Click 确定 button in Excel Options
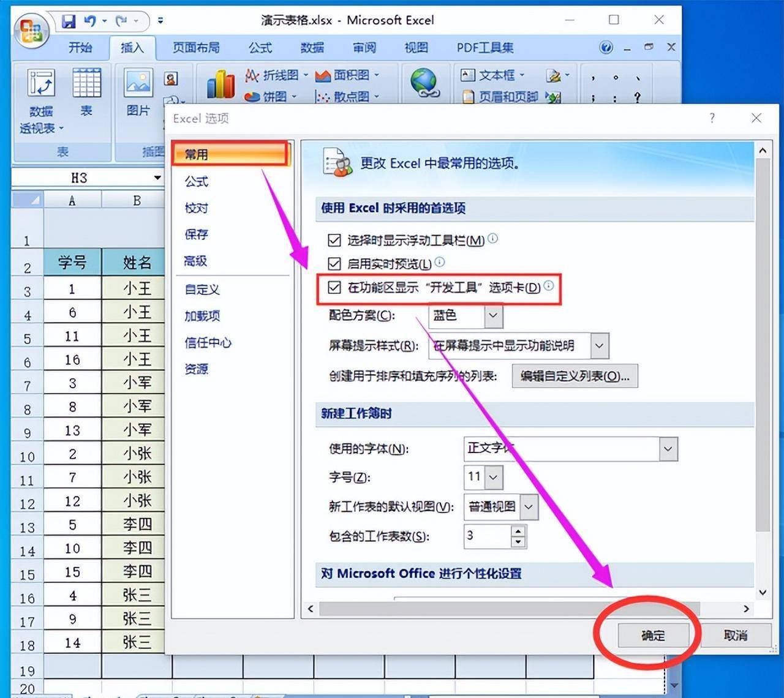Screen dimensions: 784x698 coord(653,636)
